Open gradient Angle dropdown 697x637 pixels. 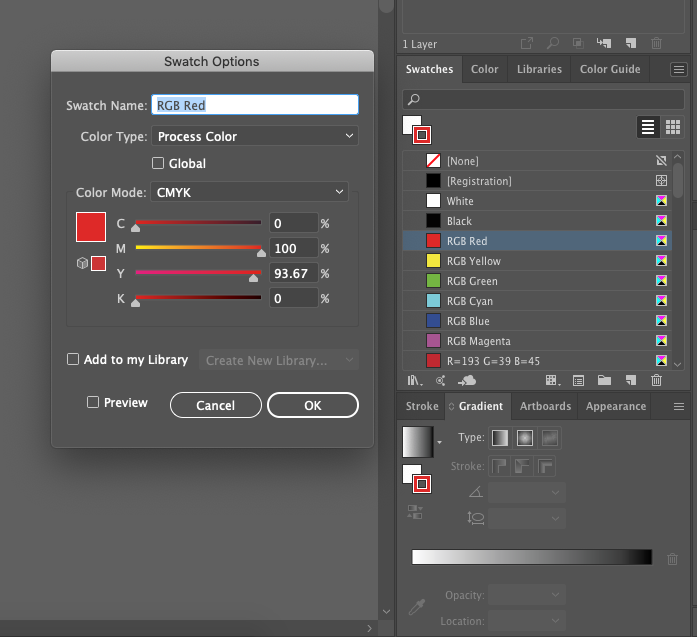(527, 493)
